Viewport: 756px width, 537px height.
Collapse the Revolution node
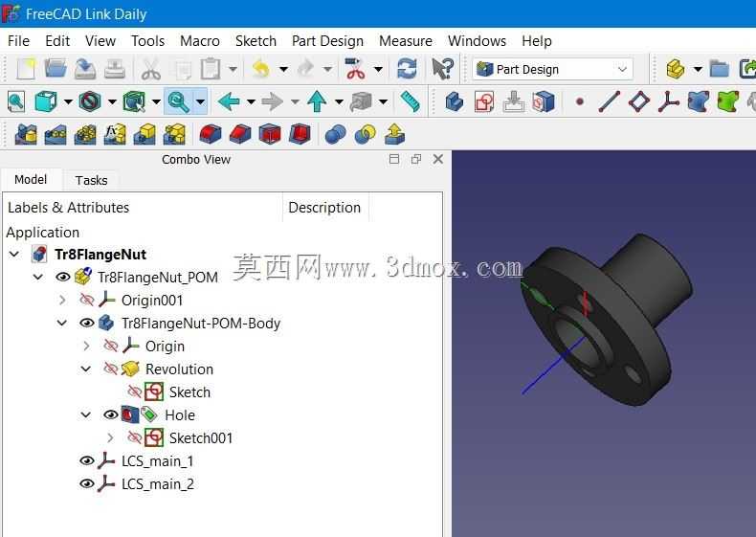point(86,369)
